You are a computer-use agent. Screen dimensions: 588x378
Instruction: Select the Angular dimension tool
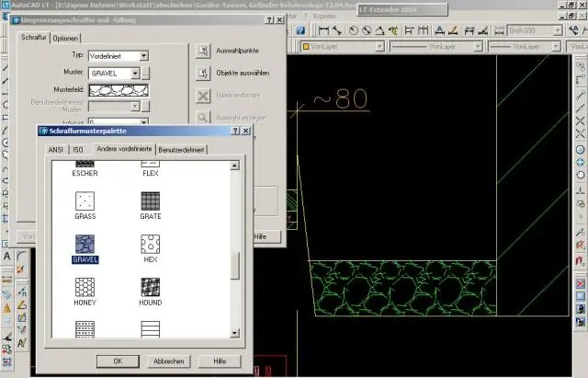click(x=379, y=30)
